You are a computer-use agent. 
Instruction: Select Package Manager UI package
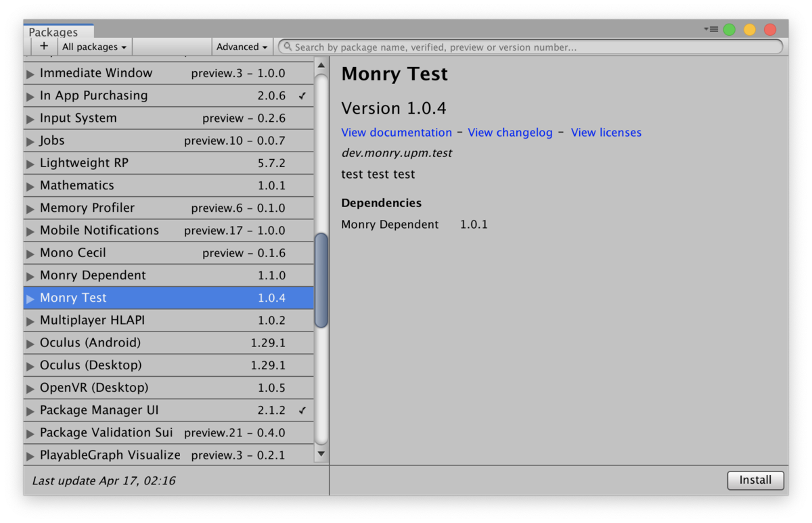coord(168,410)
